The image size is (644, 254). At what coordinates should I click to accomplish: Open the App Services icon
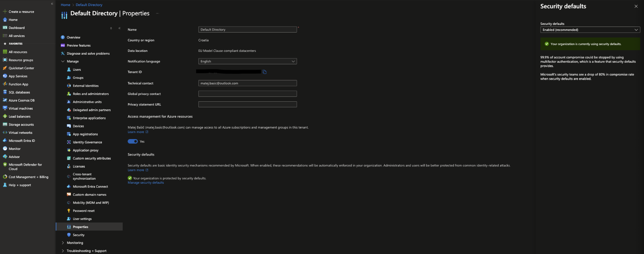[5, 76]
